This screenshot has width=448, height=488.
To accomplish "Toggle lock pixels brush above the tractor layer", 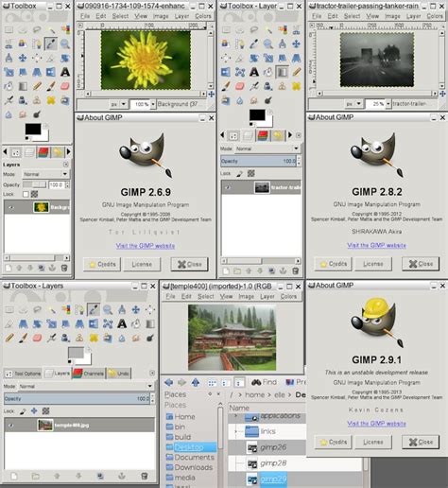I will pos(240,173).
